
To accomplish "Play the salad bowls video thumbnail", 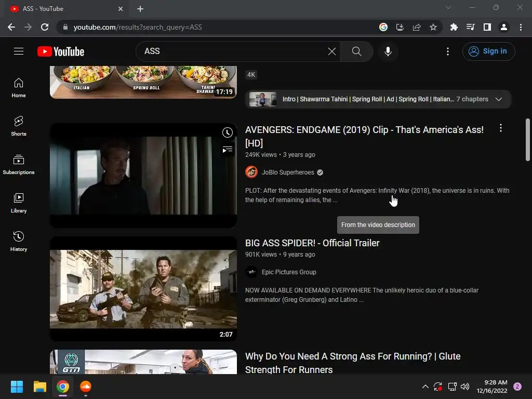I will pos(143,82).
